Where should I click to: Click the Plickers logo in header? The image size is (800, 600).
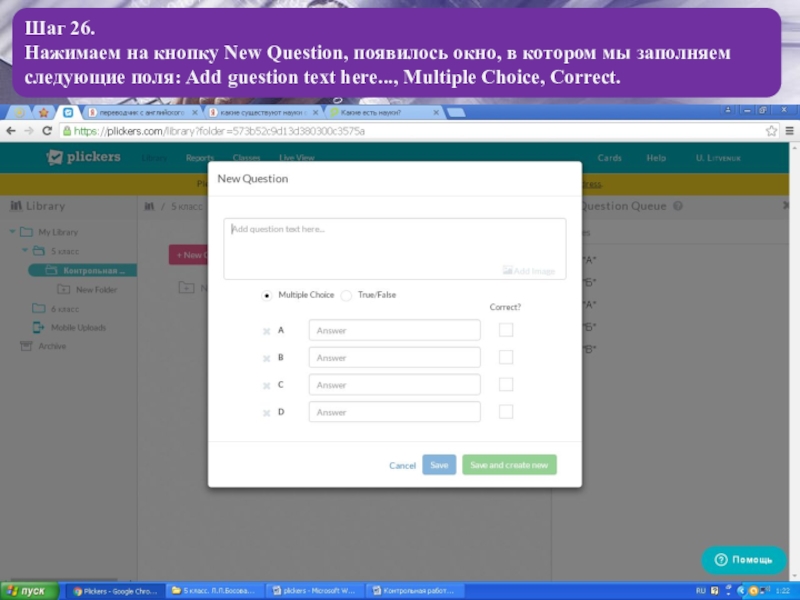pos(84,157)
